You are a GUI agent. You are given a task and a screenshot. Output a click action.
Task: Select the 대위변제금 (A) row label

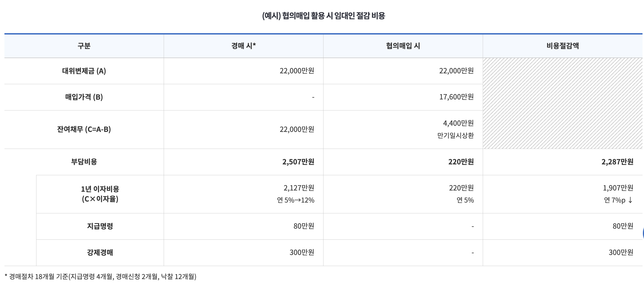[84, 71]
